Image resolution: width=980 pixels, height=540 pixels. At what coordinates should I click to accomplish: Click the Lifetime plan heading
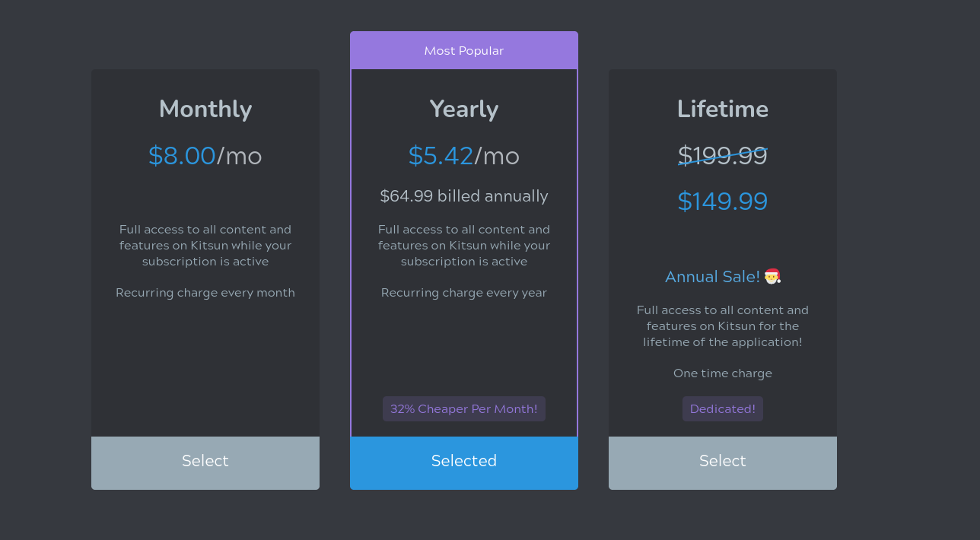[x=723, y=110]
